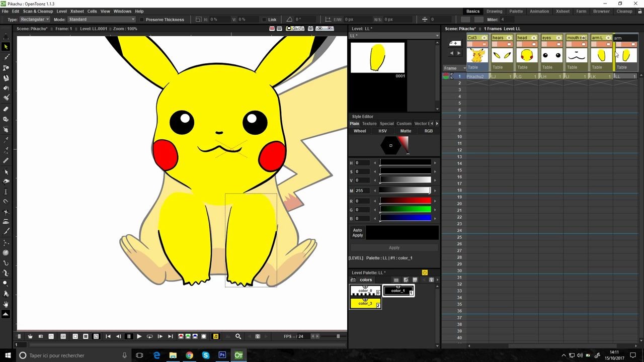Step to next frame button
Image resolution: width=644 pixels, height=362 pixels.
160,336
